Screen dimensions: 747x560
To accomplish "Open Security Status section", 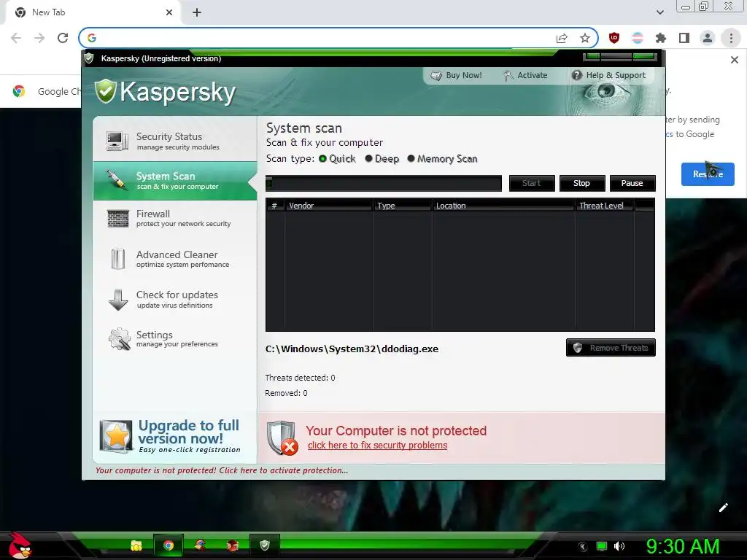I will [175, 141].
